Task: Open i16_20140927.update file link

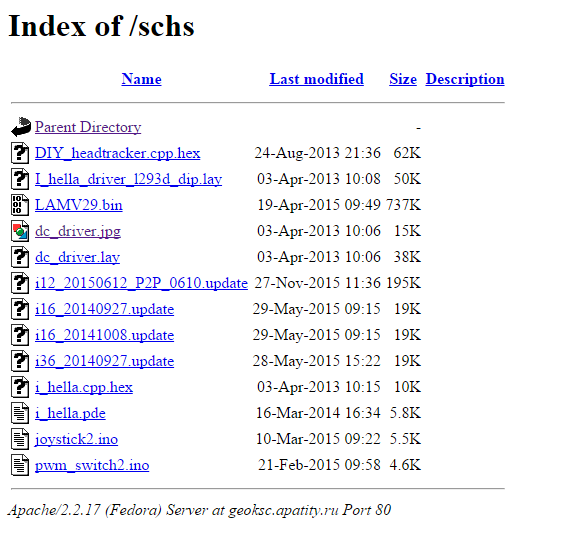Action: [104, 309]
